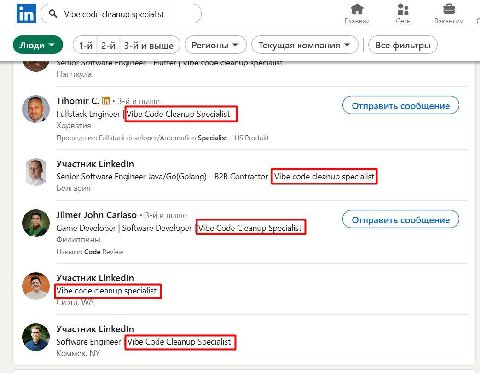This screenshot has height=373, width=480.
Task: Click Game Developer | Software Developer headline
Action: 124,228
